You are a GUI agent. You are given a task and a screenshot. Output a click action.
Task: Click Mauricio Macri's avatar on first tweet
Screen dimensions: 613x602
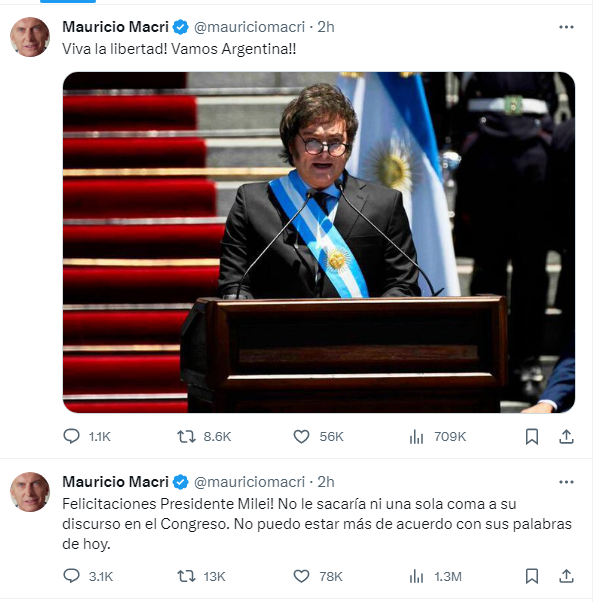tap(30, 37)
